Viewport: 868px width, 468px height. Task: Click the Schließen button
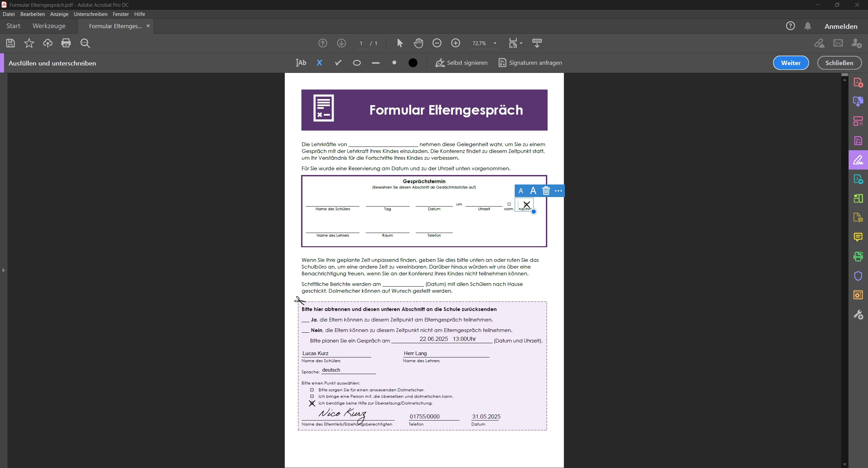coord(839,63)
